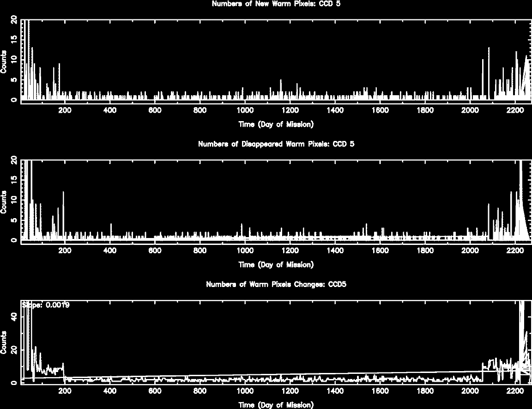Click the 200 tick label on middle plot

65,250
